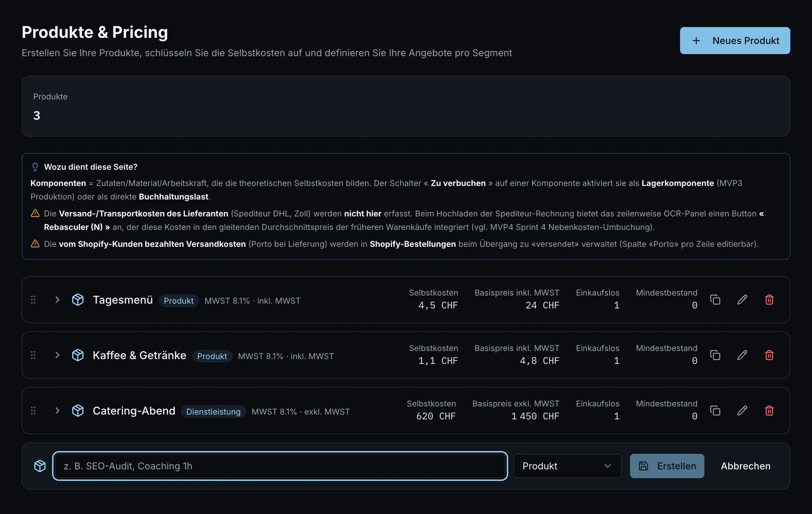This screenshot has width=812, height=514.
Task: Expand the Kaffee & Getränke row
Action: pos(57,355)
